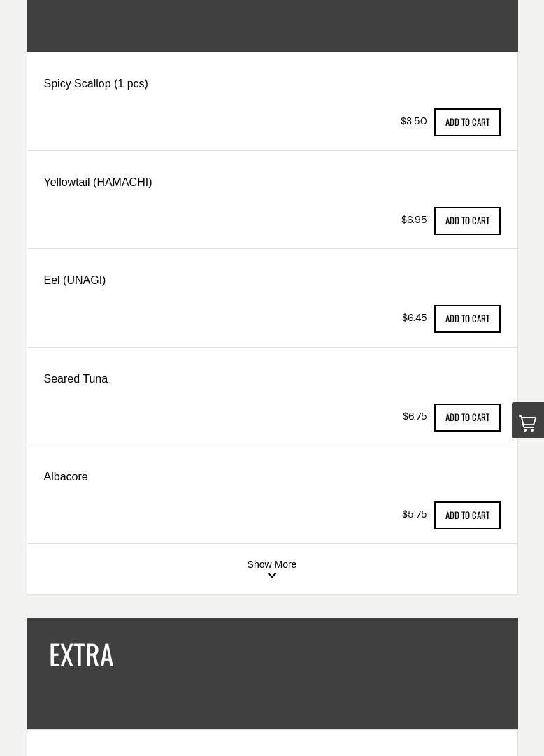This screenshot has height=756, width=544.
Task: Click the dark banner above Spicy Scallop
Action: tap(272, 25)
